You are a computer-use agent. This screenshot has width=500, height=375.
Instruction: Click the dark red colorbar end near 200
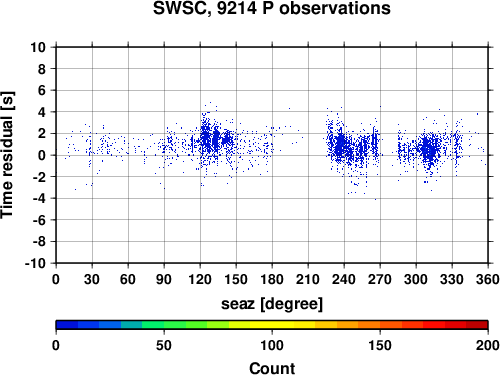click(x=477, y=325)
